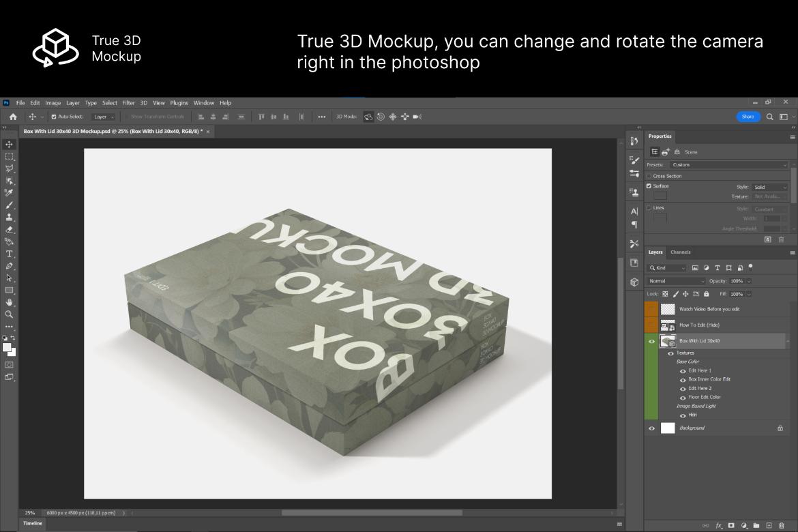Select the Hand tool
Image resolution: width=798 pixels, height=532 pixels.
tap(9, 302)
